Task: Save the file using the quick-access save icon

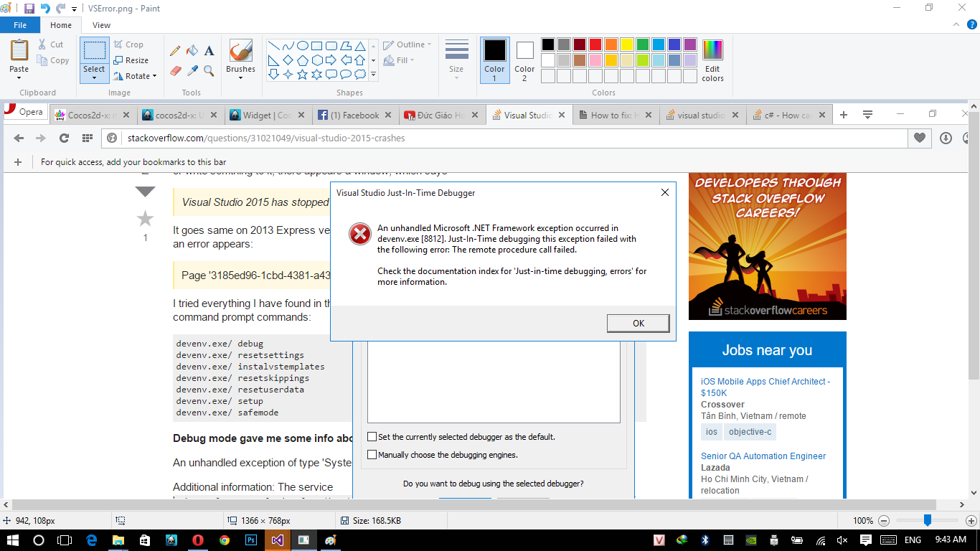Action: pyautogui.click(x=29, y=9)
